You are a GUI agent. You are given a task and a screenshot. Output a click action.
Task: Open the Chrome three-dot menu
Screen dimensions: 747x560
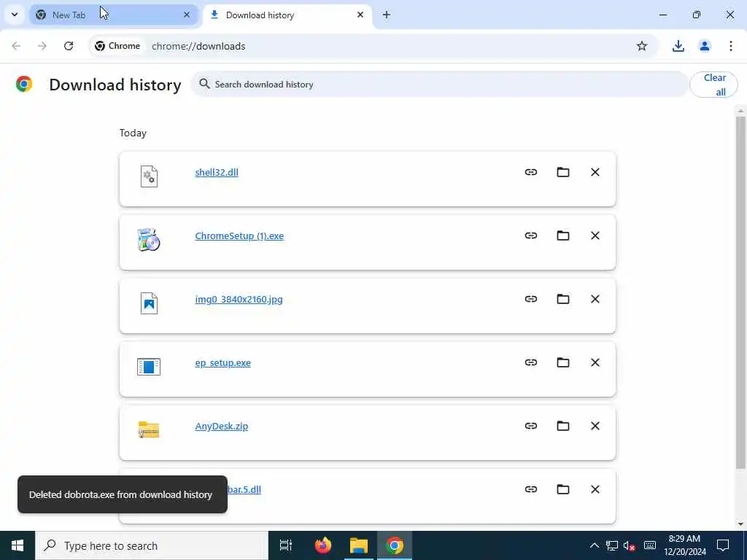click(731, 46)
